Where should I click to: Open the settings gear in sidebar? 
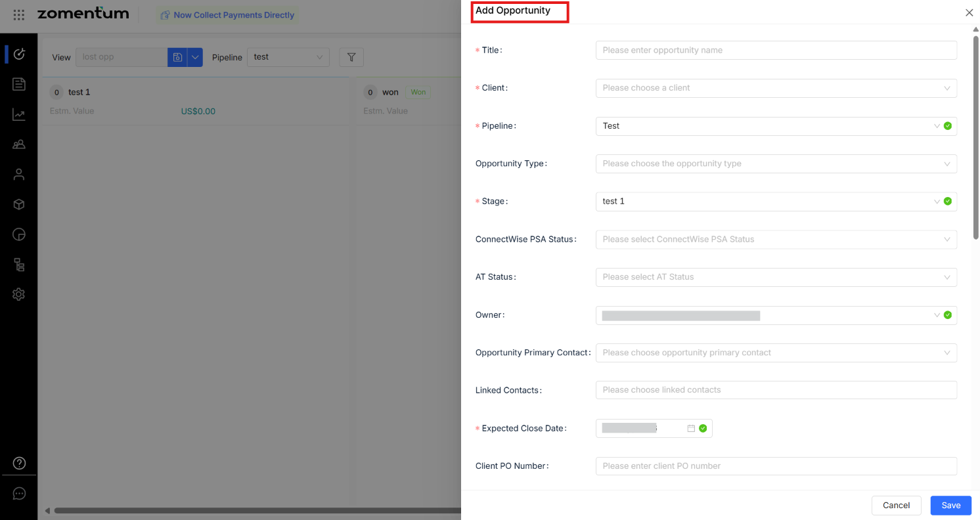19,295
